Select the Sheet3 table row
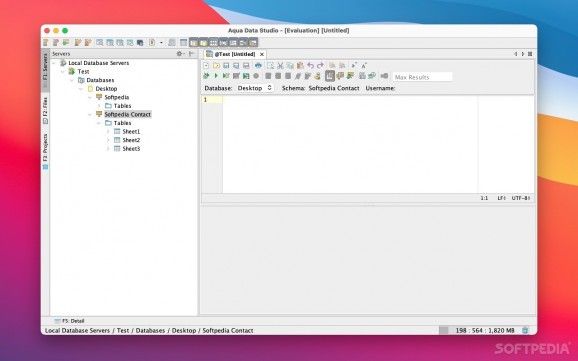This screenshot has height=361, width=578. pyautogui.click(x=131, y=149)
